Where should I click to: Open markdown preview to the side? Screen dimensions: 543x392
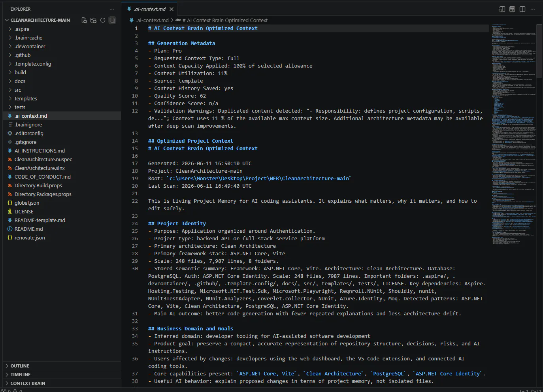502,9
